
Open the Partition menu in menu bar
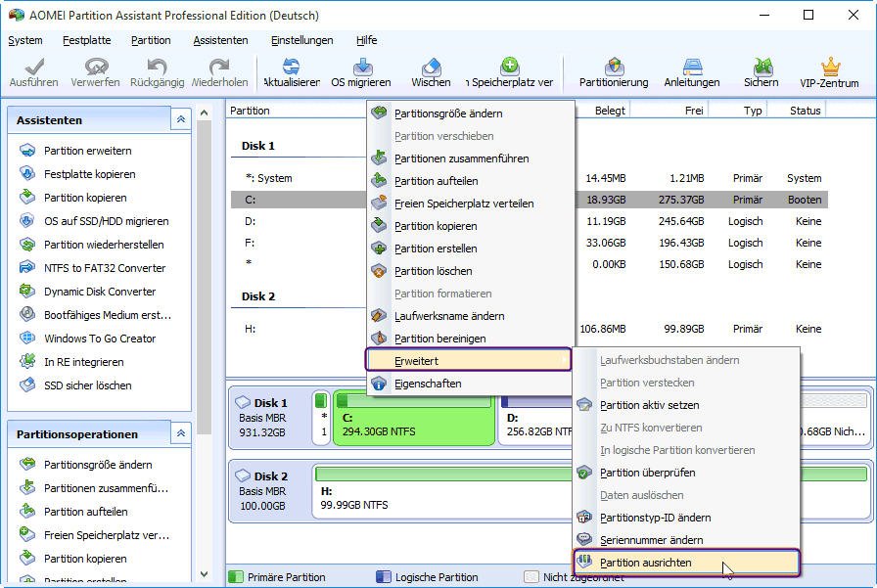point(151,40)
